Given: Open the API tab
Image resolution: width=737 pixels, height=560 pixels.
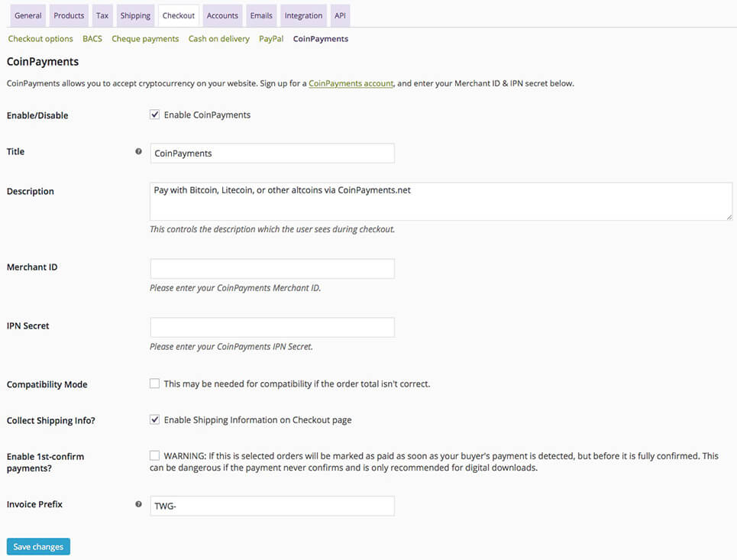Looking at the screenshot, I should coord(340,15).
